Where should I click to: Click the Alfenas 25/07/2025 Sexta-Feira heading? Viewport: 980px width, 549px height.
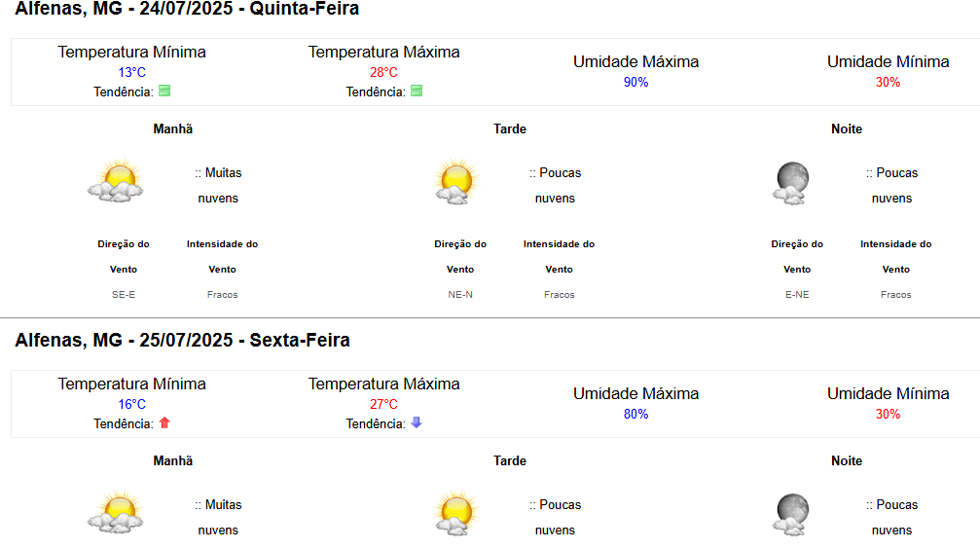pos(183,340)
